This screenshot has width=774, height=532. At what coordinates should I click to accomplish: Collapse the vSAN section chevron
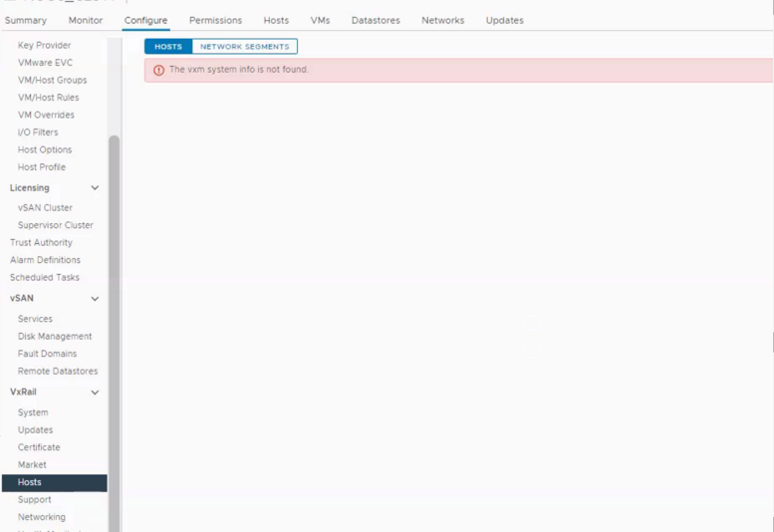coord(95,299)
